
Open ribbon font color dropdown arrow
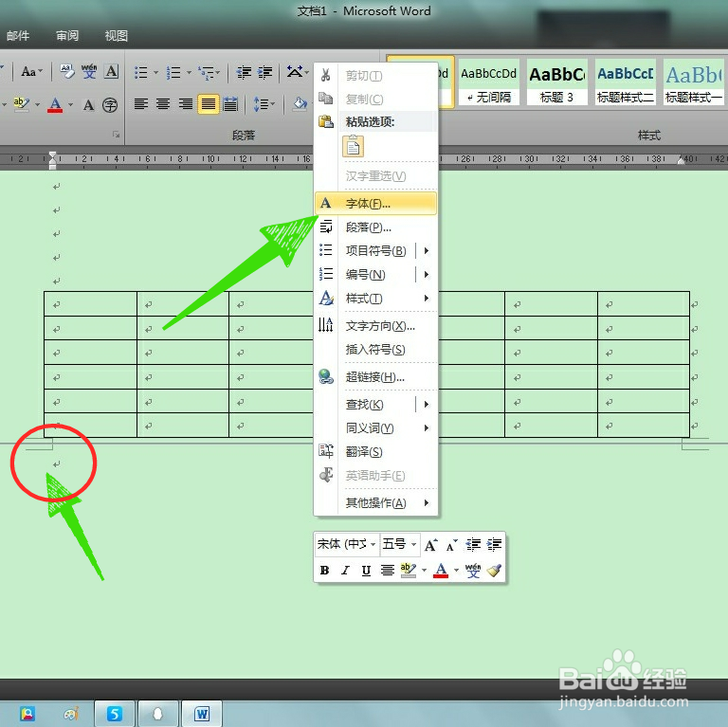[70, 105]
